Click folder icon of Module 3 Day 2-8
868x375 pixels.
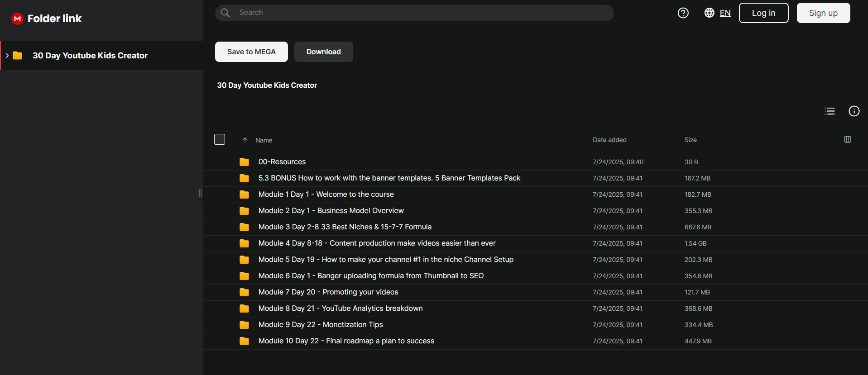pos(244,227)
